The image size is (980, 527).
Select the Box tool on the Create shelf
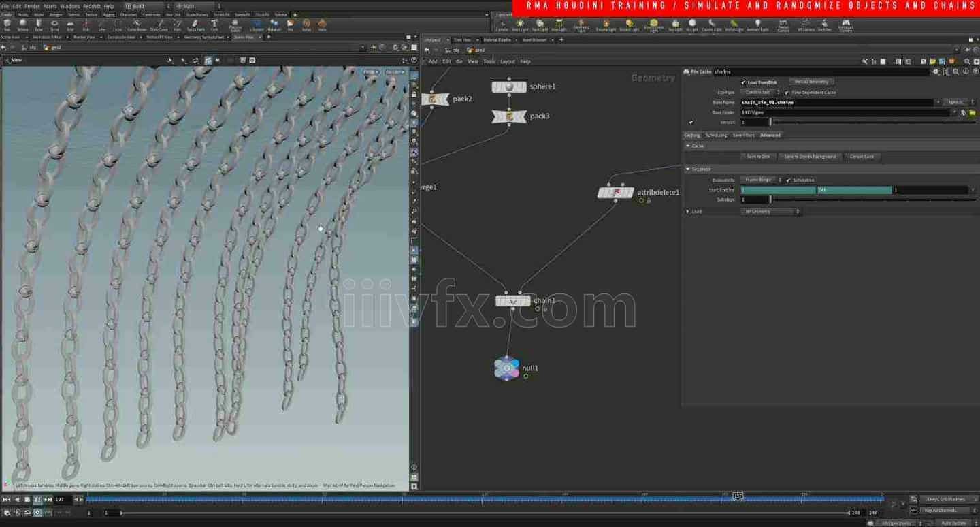(9, 27)
